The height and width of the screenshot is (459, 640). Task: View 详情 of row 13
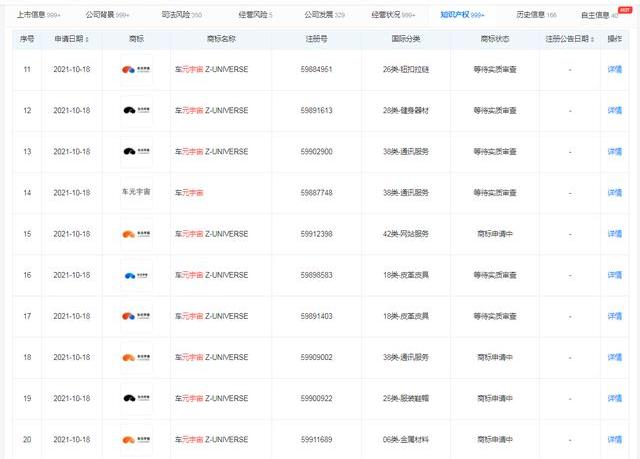pos(615,151)
